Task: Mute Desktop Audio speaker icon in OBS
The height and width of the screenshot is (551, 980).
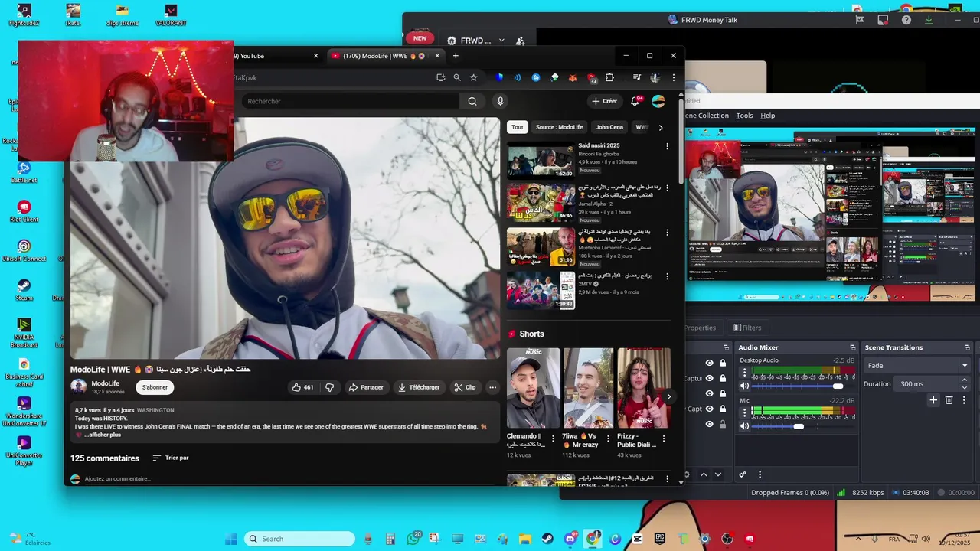Action: pyautogui.click(x=744, y=386)
